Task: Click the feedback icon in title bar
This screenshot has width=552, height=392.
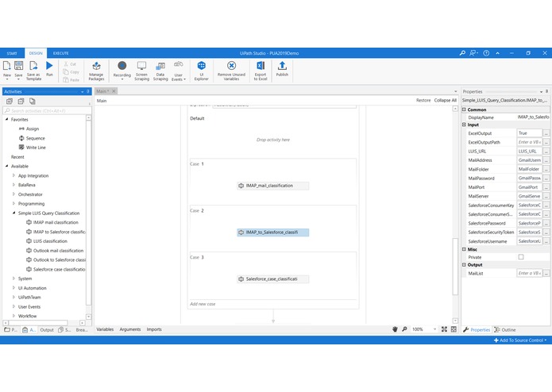Action: click(x=473, y=53)
